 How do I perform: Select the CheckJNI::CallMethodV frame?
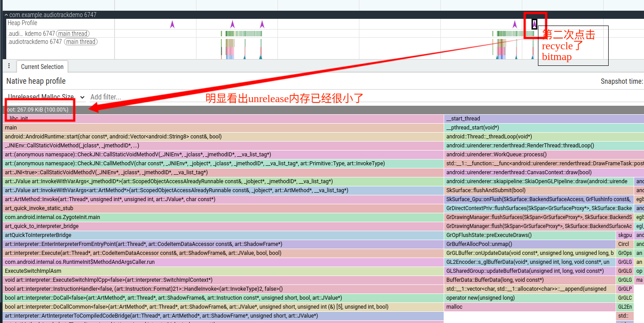point(223,164)
